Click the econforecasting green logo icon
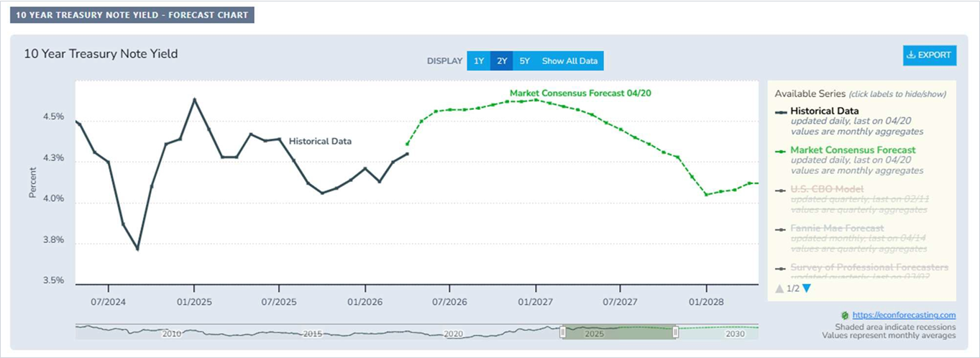Image resolution: width=980 pixels, height=358 pixels. click(x=845, y=315)
